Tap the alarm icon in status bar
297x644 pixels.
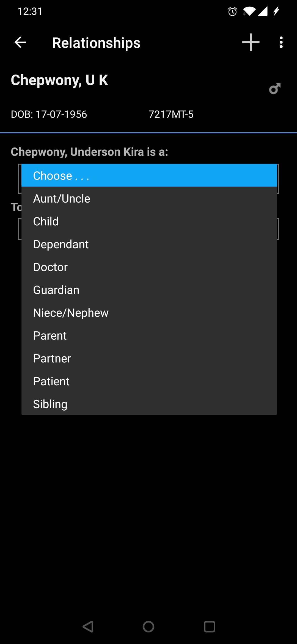pyautogui.click(x=232, y=11)
